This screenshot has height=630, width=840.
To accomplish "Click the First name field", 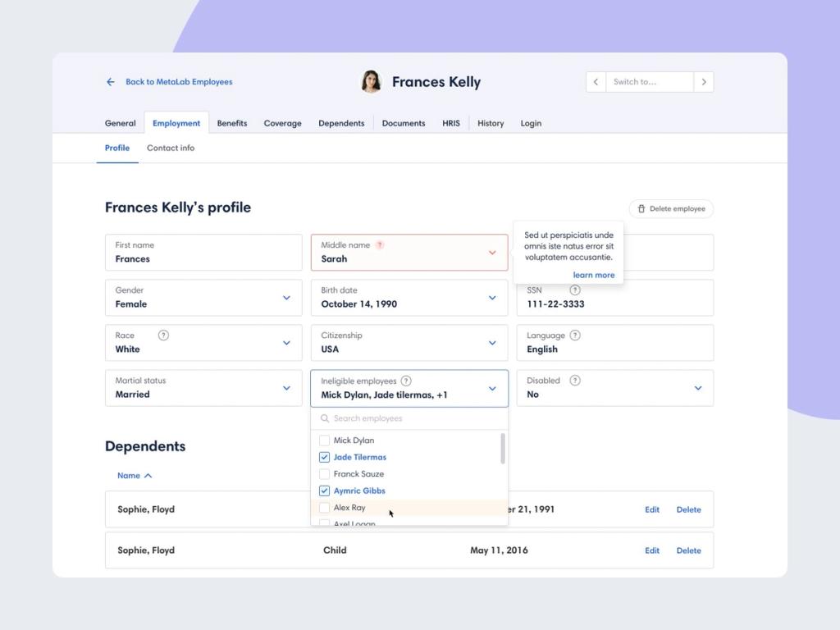I will point(203,253).
